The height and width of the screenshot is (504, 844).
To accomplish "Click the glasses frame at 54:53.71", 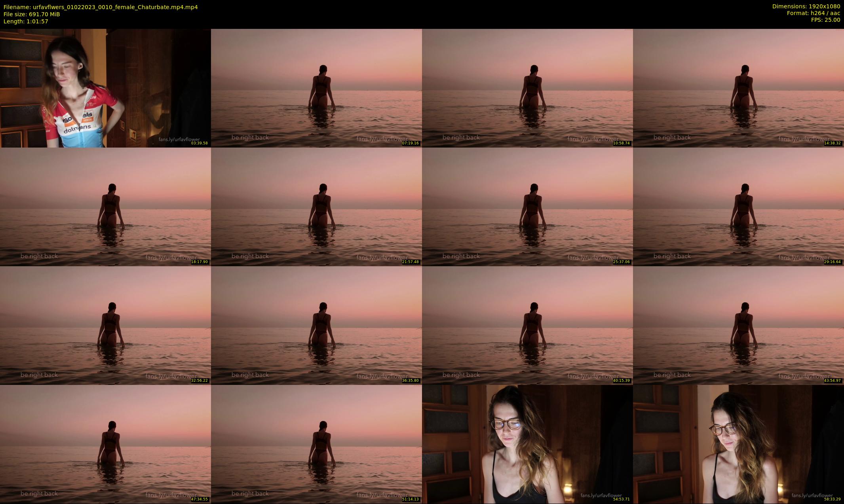I will click(527, 444).
